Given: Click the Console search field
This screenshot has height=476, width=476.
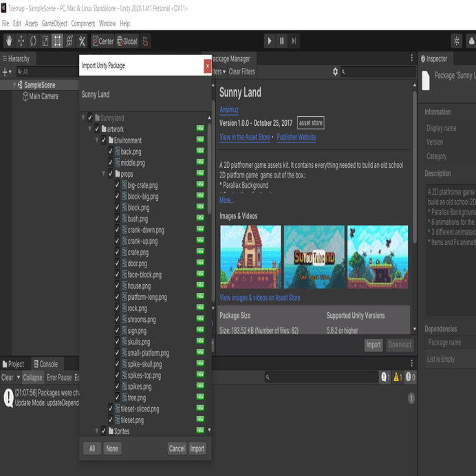Looking at the screenshot, I should click(x=321, y=377).
